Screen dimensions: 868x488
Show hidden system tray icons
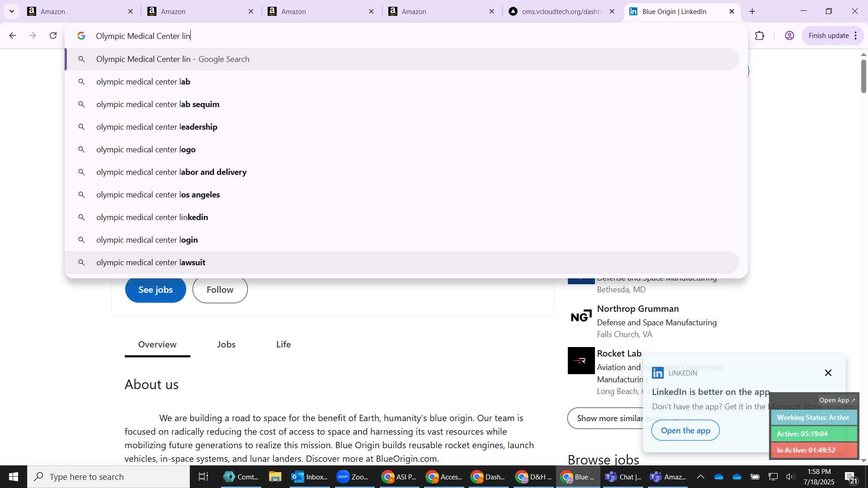coord(700,477)
